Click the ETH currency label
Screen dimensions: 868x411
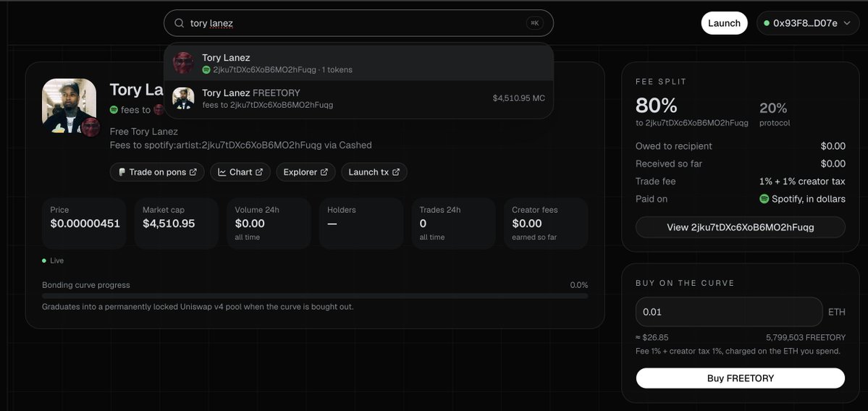pos(836,312)
